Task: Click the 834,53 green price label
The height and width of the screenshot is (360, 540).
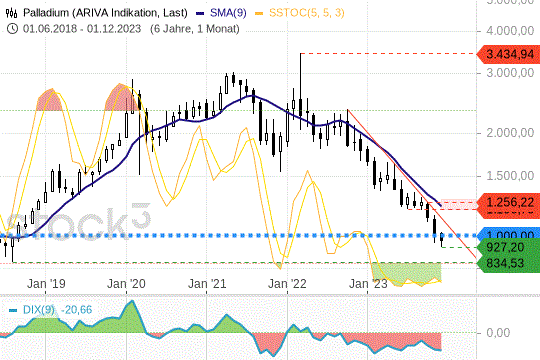Action: (508, 264)
